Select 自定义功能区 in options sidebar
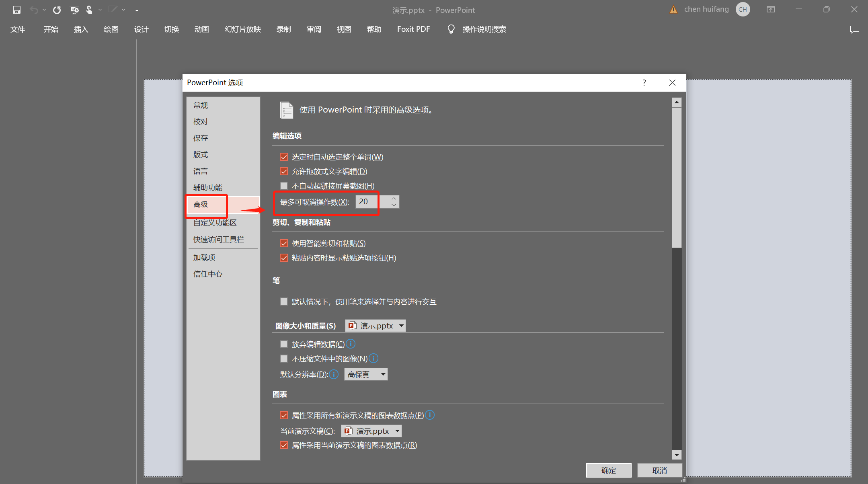 223,223
